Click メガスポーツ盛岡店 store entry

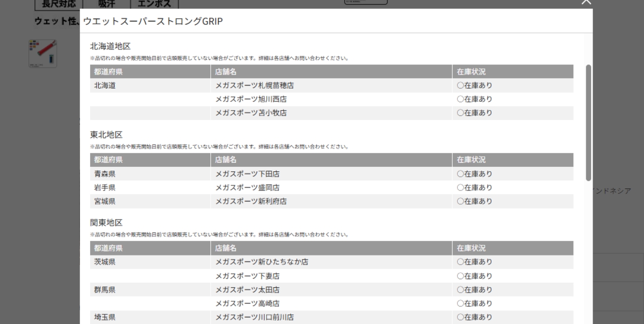248,187
